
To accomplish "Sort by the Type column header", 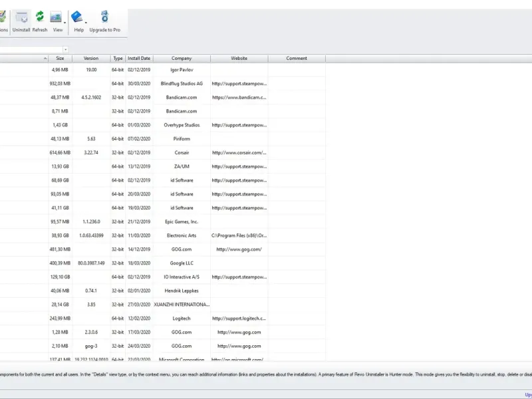I will (118, 59).
